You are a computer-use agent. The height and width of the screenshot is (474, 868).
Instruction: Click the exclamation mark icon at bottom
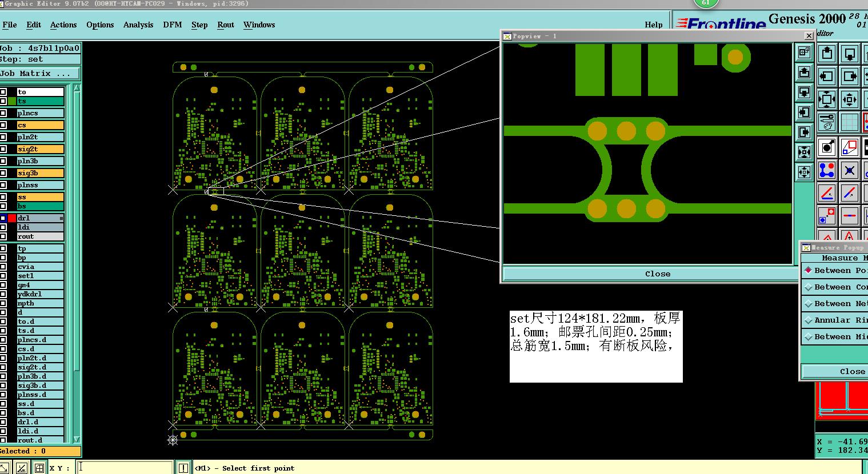tap(183, 468)
